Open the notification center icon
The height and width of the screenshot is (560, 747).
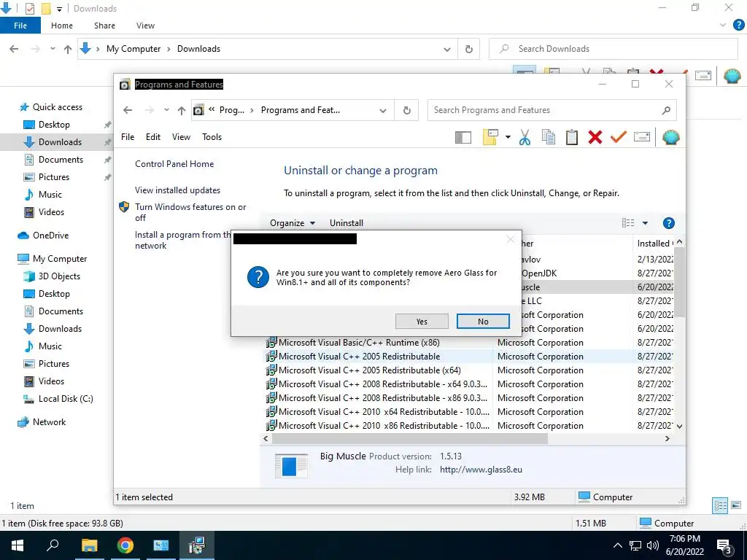[x=724, y=547]
